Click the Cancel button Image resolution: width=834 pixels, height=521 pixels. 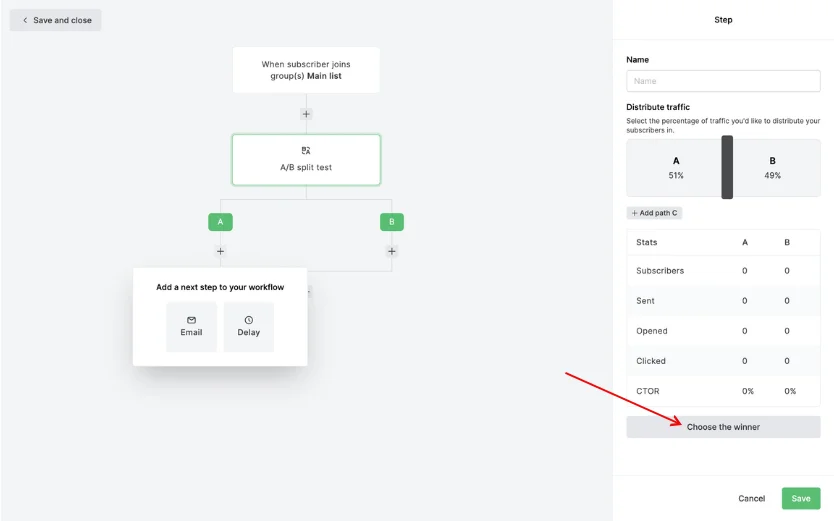(751, 498)
